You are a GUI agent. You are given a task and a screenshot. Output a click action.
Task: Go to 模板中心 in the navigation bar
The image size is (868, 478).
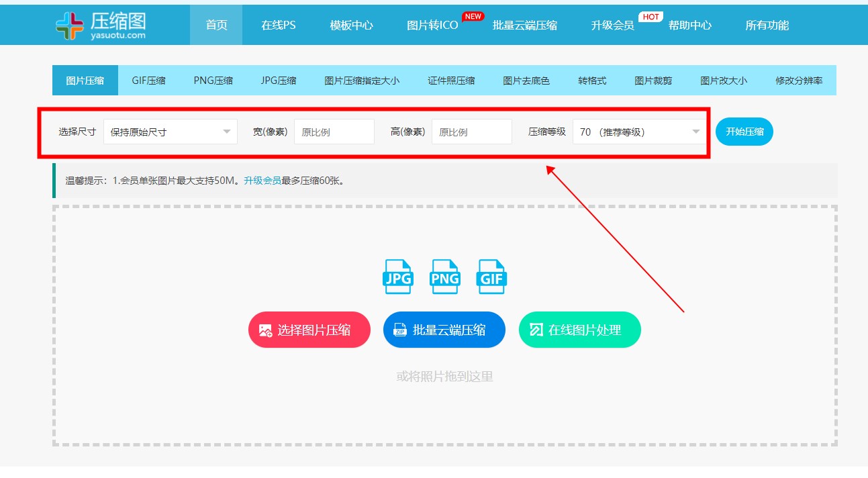[351, 26]
